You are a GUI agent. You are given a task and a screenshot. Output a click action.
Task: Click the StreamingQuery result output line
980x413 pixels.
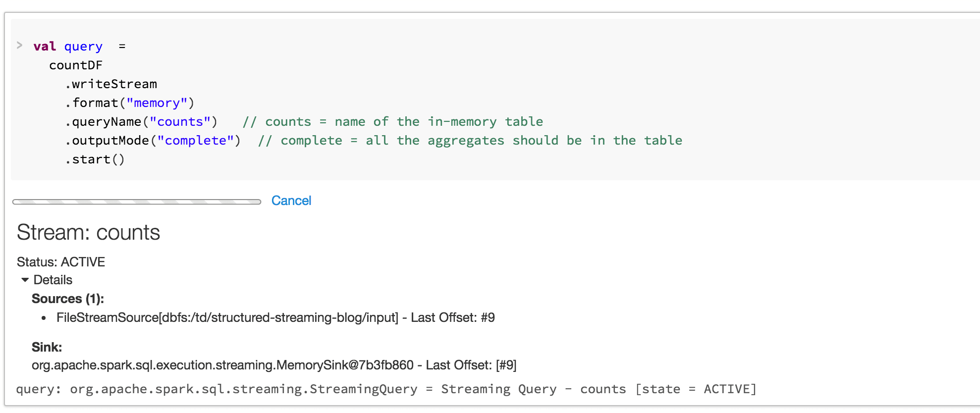(x=386, y=389)
